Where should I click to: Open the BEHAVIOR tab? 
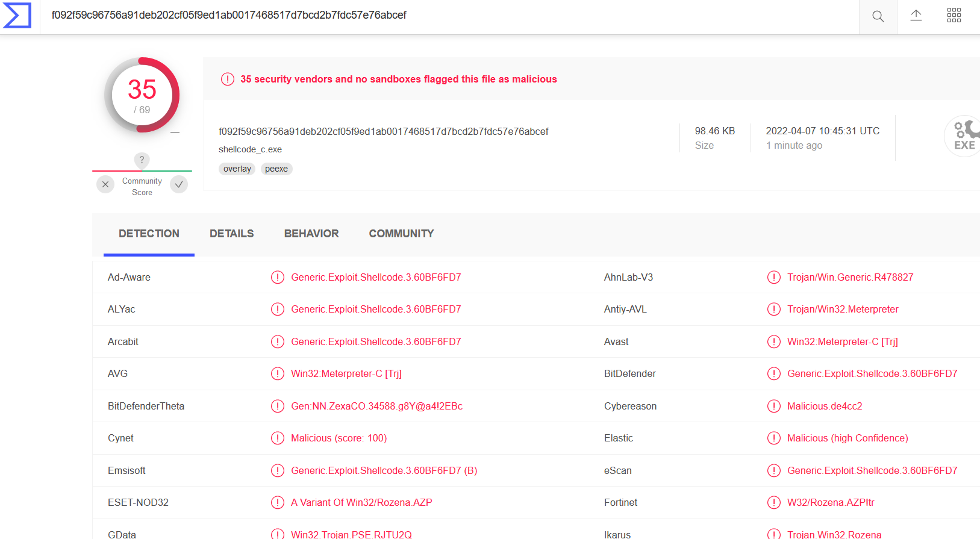(x=311, y=234)
